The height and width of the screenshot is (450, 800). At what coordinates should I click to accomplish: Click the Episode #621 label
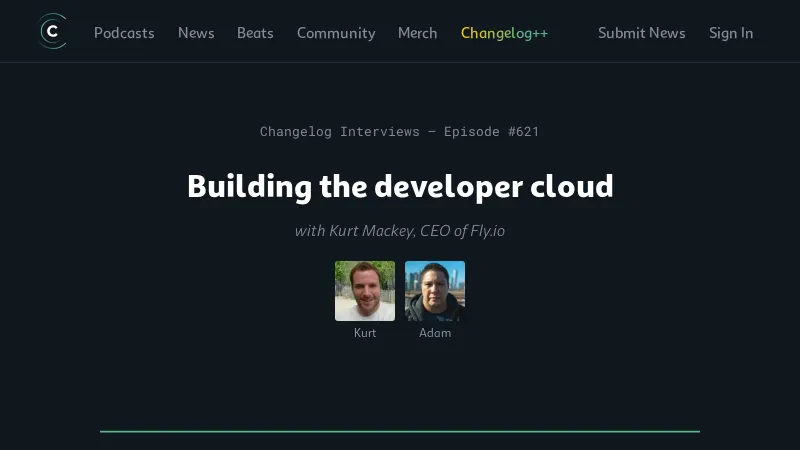click(x=491, y=131)
